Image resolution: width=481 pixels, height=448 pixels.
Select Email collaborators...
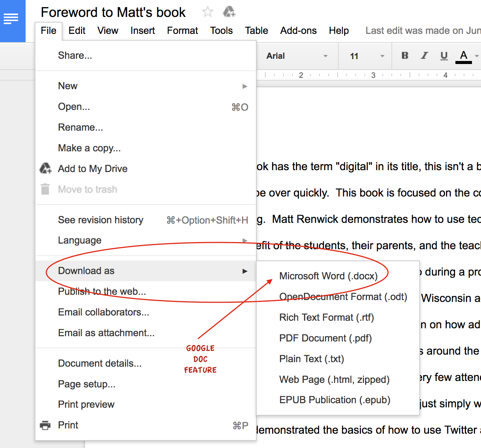click(x=146, y=312)
